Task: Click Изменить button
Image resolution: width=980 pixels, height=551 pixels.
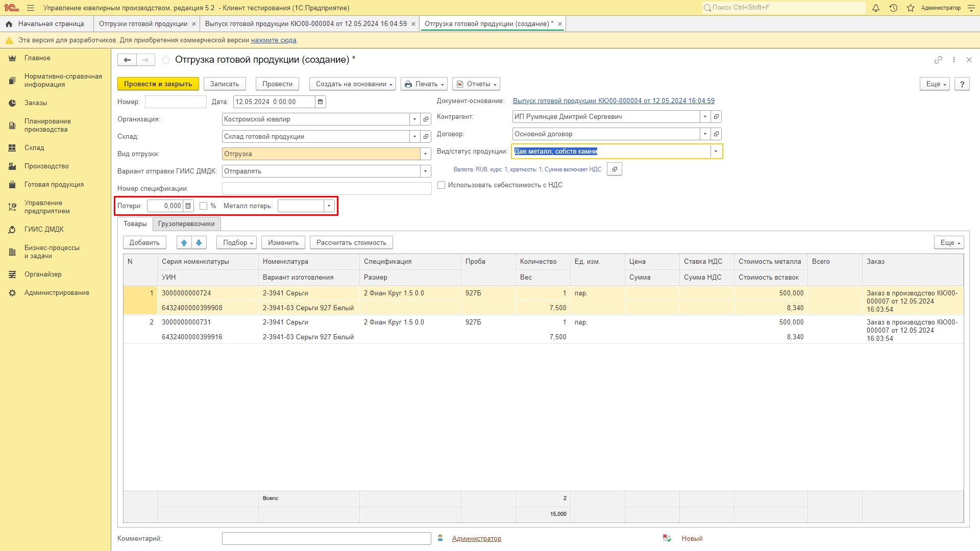Action: tap(283, 243)
